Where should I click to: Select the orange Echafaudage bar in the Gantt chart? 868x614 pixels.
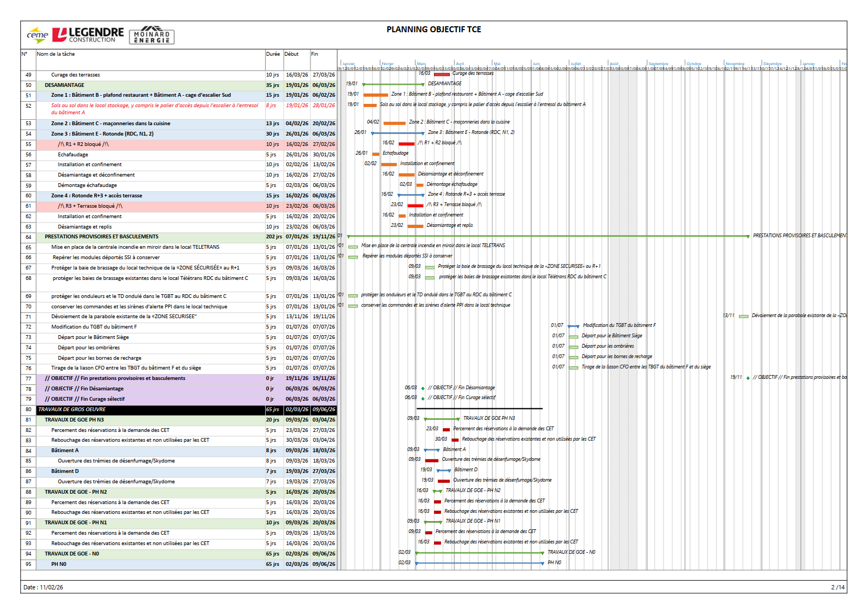(376, 154)
